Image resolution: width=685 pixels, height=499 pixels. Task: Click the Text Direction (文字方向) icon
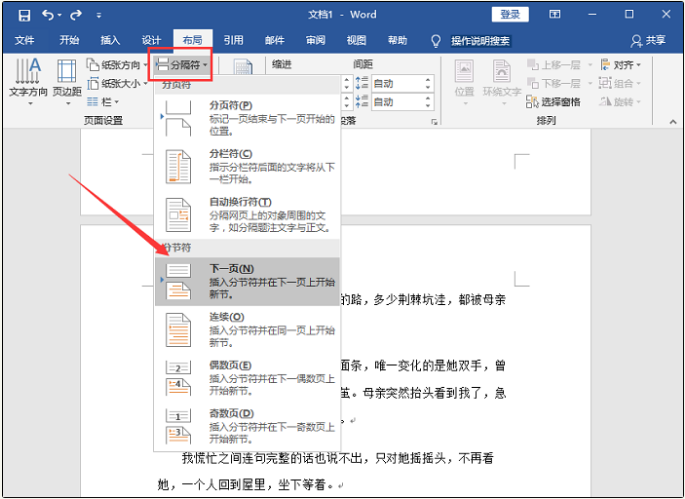(27, 78)
